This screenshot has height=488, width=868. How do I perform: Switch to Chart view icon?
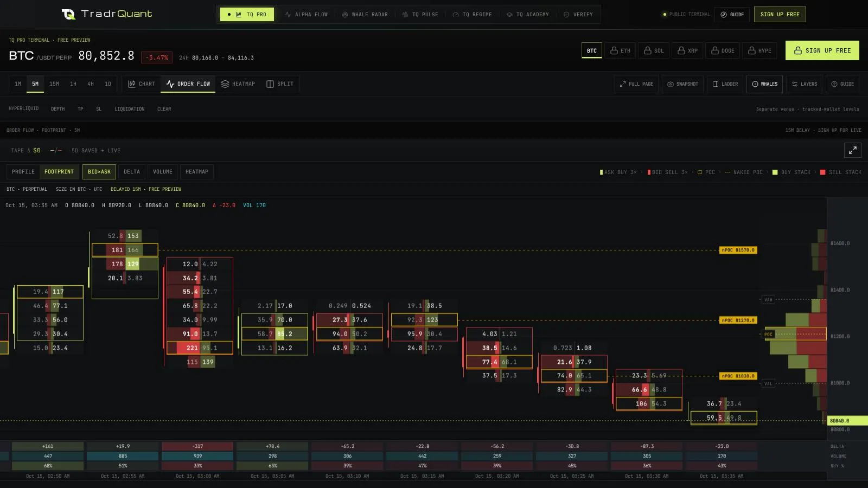point(131,84)
